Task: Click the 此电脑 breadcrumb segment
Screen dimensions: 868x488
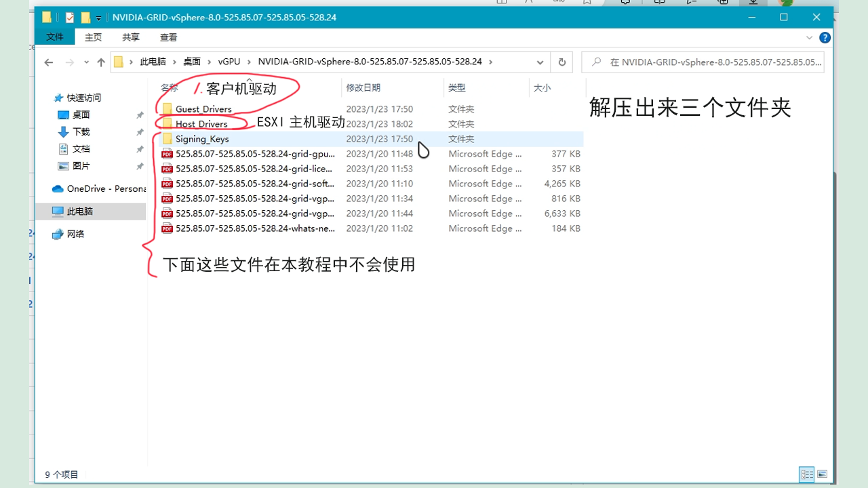Action: (153, 62)
